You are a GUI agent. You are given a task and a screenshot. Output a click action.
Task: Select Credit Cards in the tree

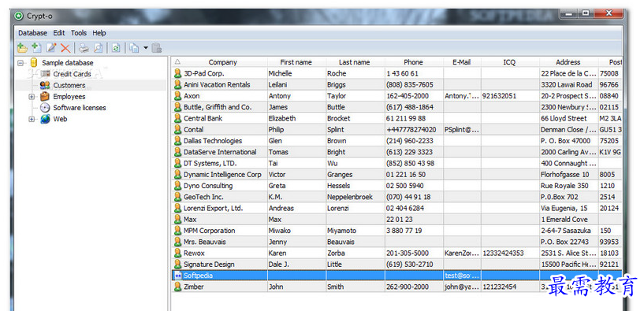point(72,74)
